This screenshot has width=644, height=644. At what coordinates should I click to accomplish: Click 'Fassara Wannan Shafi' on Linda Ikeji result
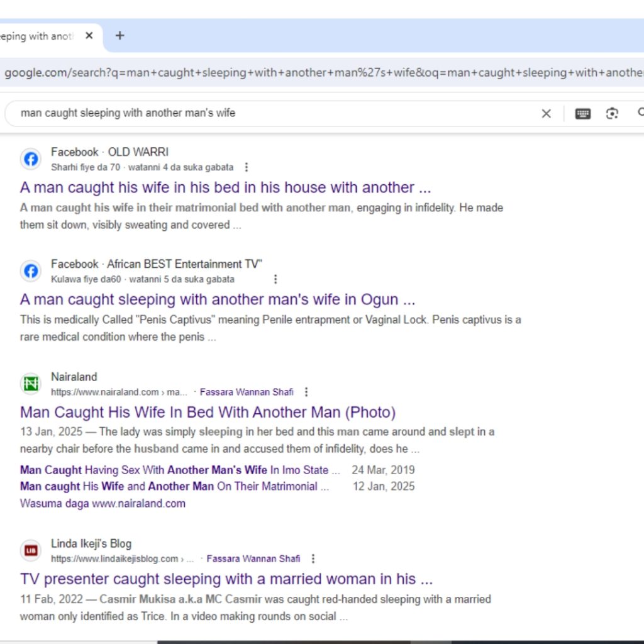(253, 559)
